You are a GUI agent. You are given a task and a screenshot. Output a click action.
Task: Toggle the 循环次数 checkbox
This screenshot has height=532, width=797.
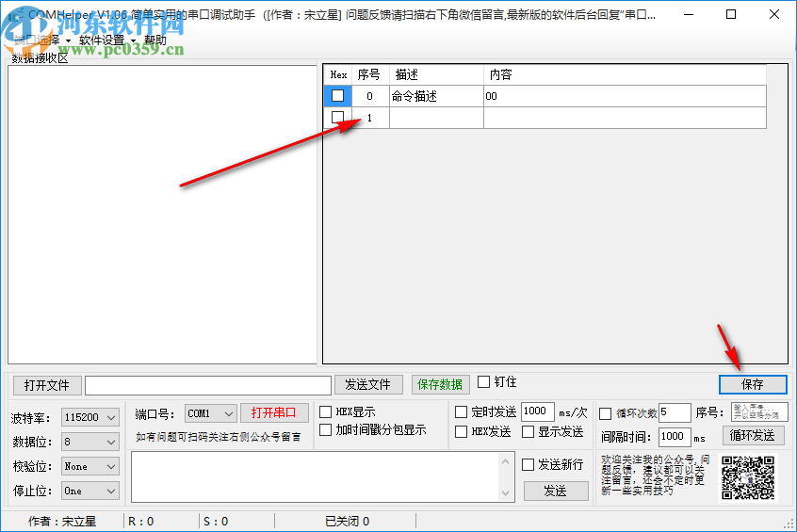[606, 413]
